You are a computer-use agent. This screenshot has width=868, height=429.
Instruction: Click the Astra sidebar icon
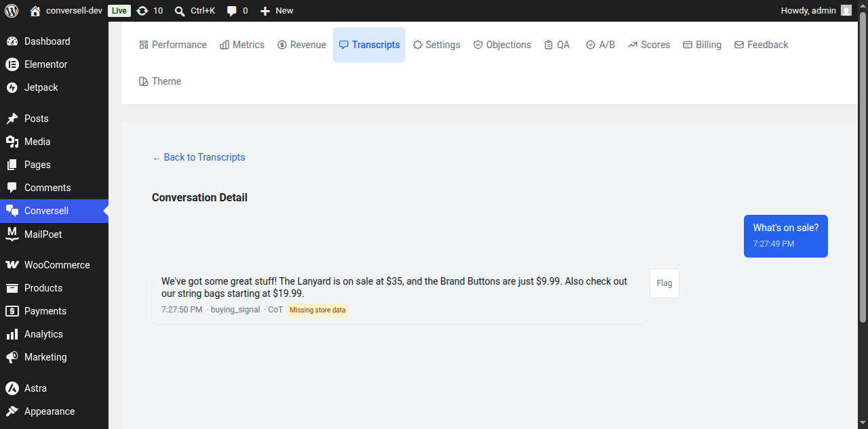tap(12, 388)
